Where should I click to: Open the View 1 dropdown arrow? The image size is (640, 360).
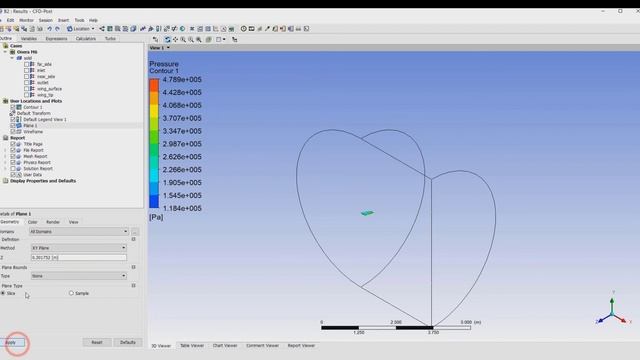point(168,48)
